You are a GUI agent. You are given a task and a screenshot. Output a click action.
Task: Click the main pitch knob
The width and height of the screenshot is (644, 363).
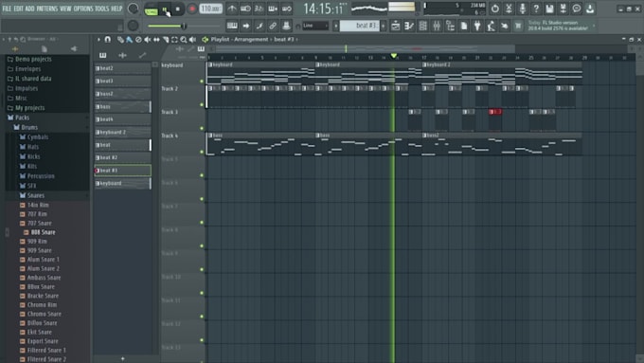[133, 26]
